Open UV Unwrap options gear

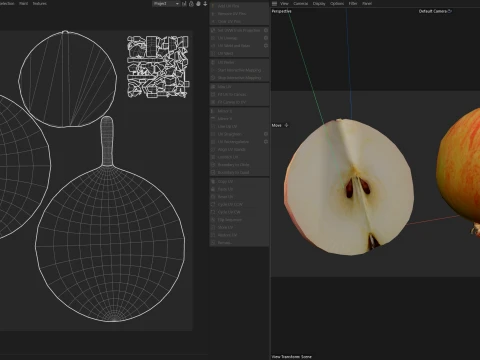(266, 38)
